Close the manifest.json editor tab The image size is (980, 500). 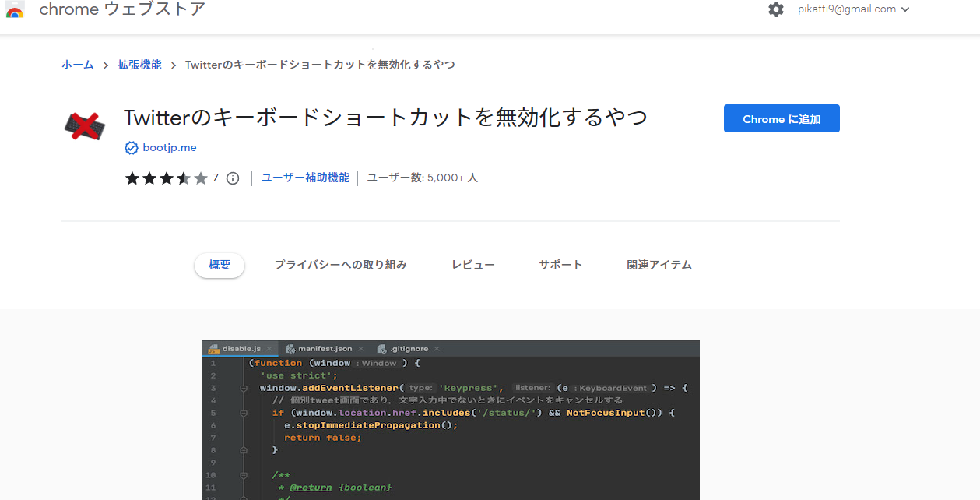(360, 349)
